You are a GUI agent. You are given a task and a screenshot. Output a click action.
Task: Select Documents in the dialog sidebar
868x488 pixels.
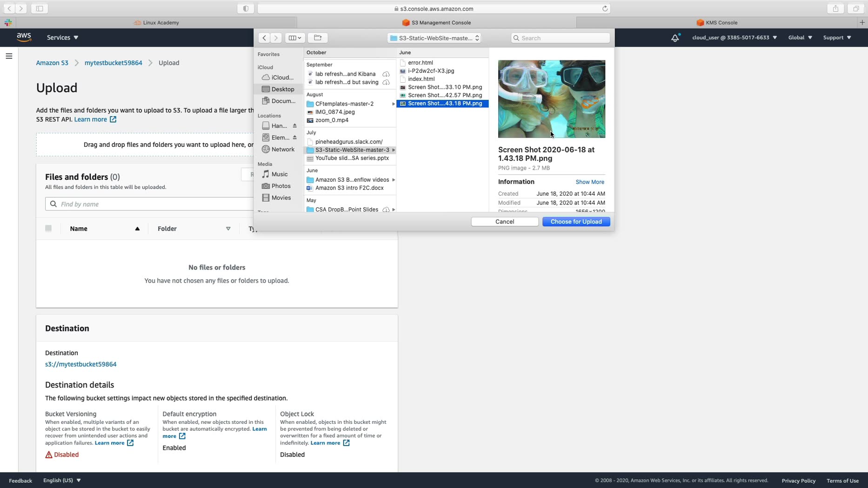(278, 101)
